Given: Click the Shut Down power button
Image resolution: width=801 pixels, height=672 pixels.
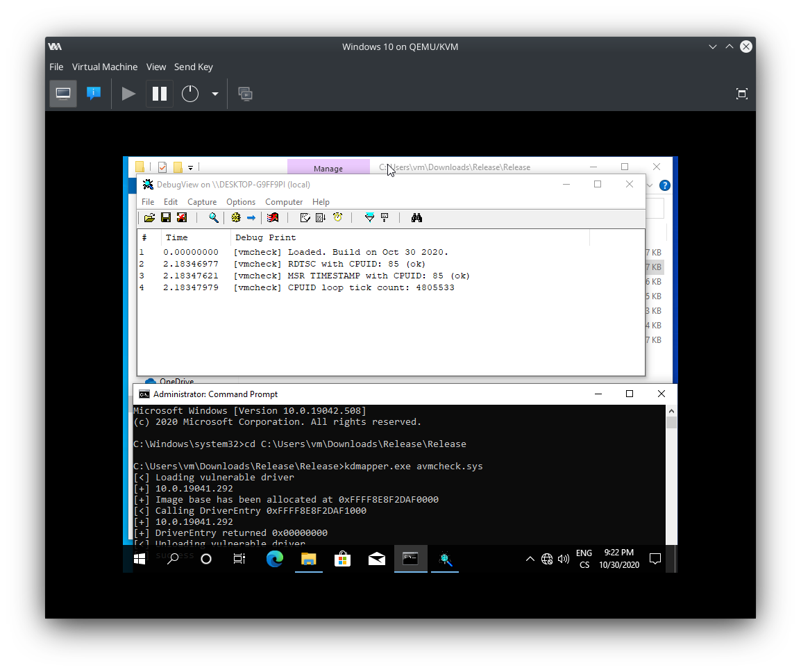Looking at the screenshot, I should [x=190, y=94].
